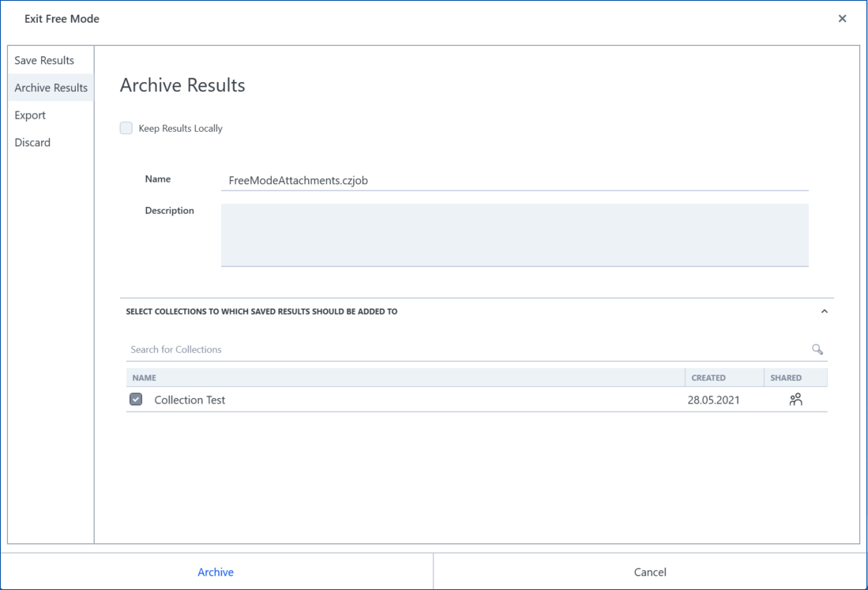Close the Exit Free Mode dialog
The image size is (868, 590).
tap(842, 18)
